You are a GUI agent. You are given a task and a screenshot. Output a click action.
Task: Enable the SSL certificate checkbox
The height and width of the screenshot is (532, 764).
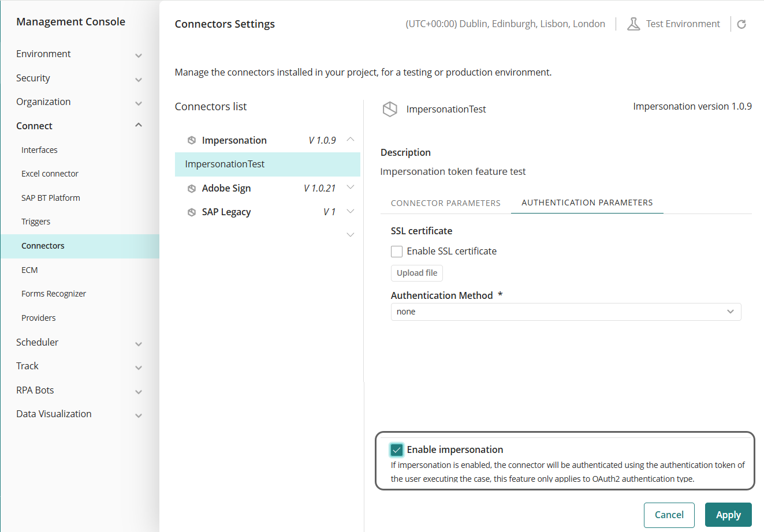click(397, 251)
